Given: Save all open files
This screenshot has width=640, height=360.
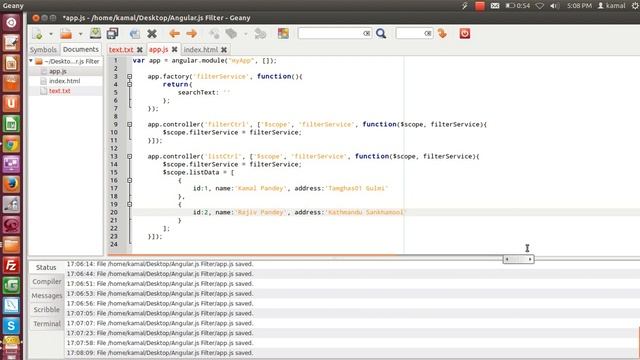Looking at the screenshot, I should click(112, 33).
